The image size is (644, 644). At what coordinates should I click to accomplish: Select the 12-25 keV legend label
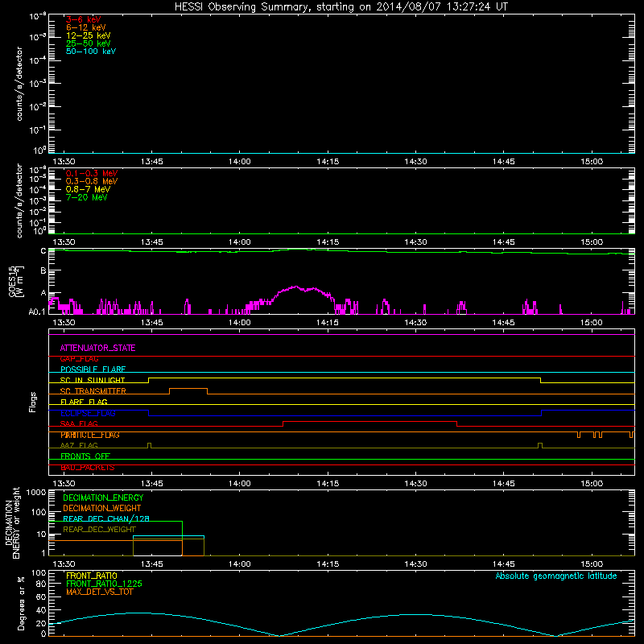click(88, 35)
